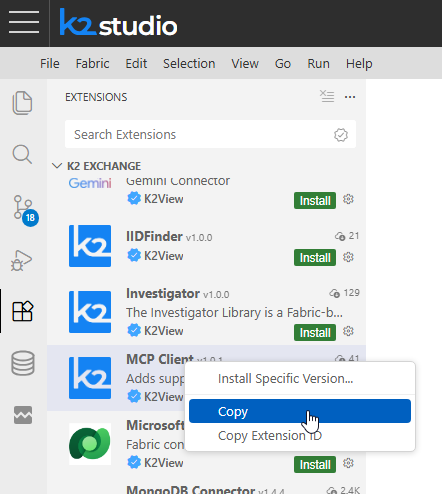Screen dimensions: 442x494
Task: Select the Extensions view icon
Action: (x=23, y=311)
